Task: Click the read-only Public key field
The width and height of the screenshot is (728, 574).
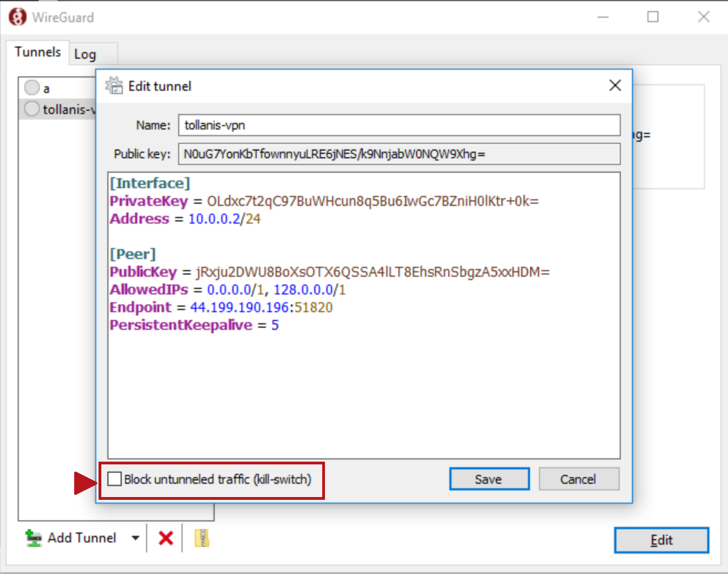Action: (399, 154)
